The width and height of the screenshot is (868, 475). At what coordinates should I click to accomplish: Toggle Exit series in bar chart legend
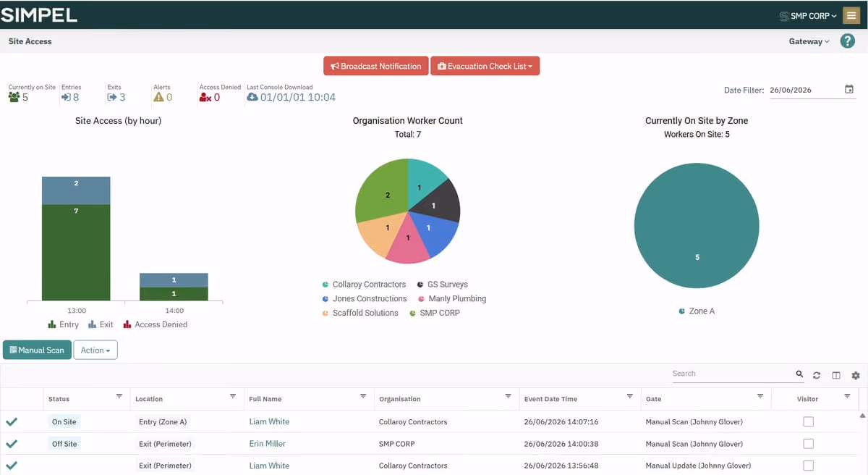click(101, 324)
